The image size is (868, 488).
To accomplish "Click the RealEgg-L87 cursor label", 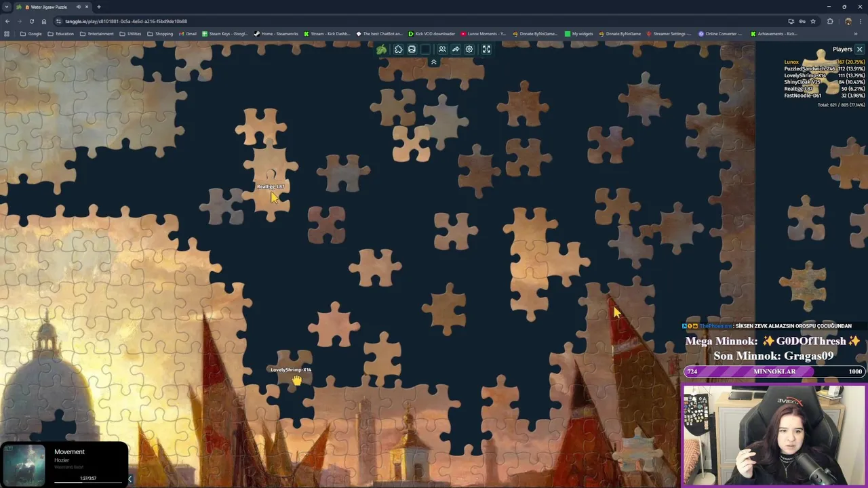I will (270, 186).
